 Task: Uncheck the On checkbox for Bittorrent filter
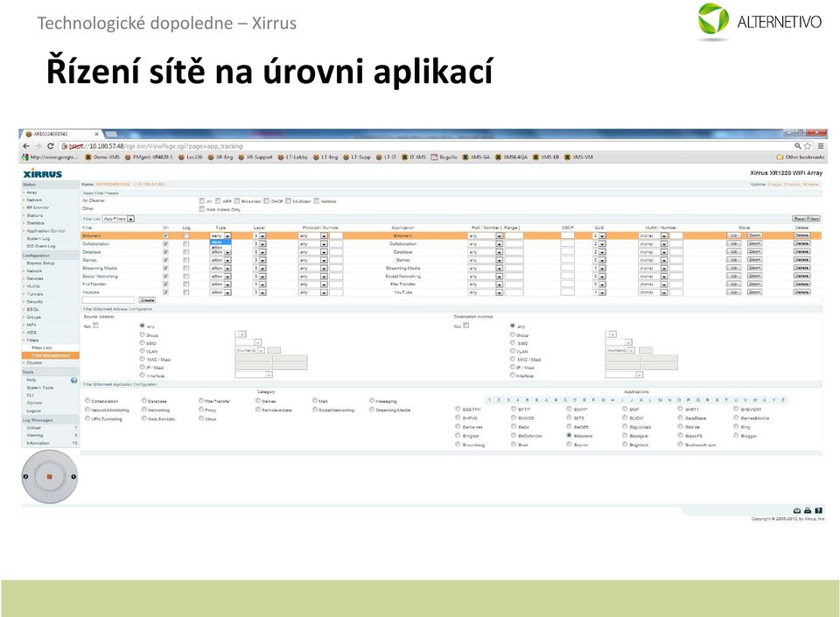(x=165, y=235)
